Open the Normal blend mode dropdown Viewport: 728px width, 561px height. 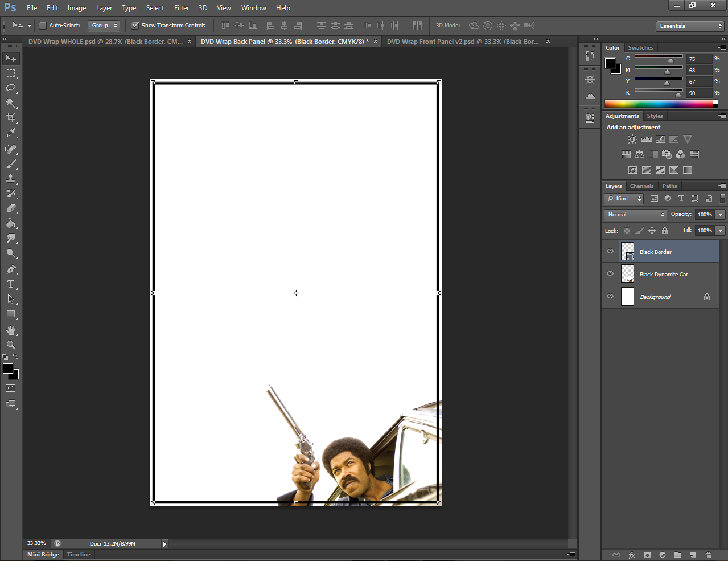(x=635, y=215)
